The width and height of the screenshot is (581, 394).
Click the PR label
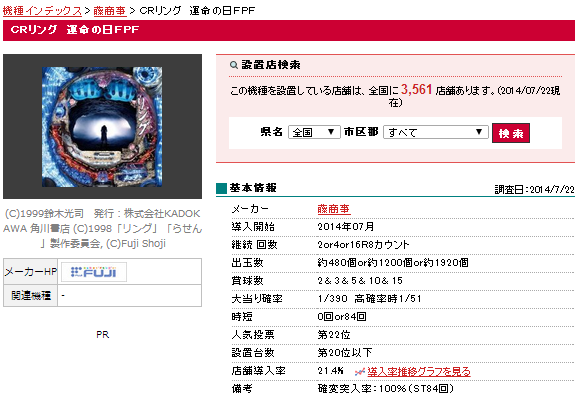point(103,335)
